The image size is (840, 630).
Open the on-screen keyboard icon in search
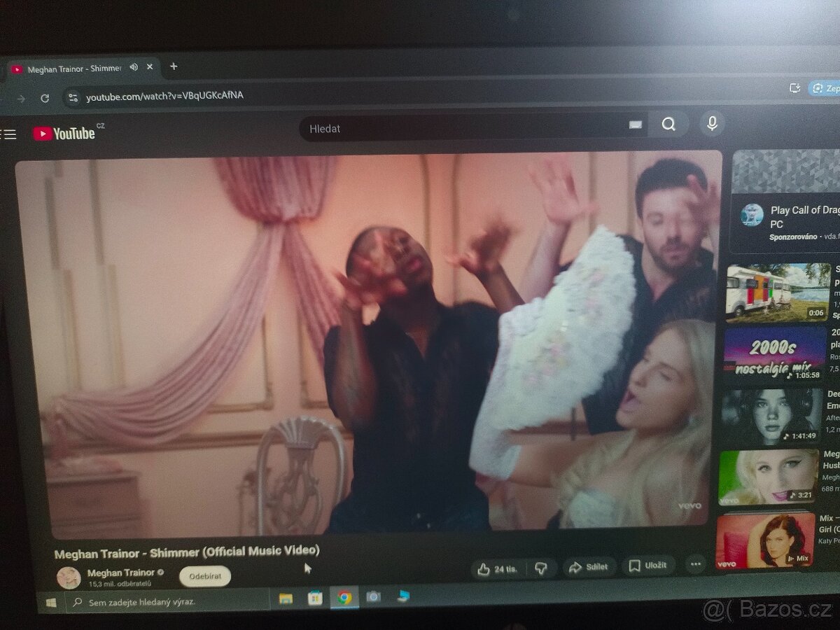coord(636,125)
